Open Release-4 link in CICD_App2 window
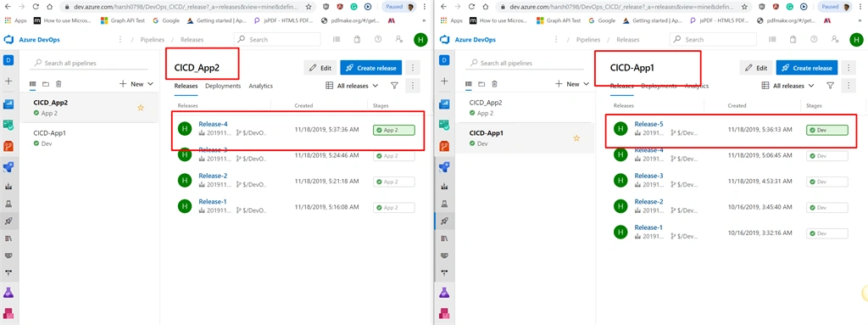 (x=213, y=124)
